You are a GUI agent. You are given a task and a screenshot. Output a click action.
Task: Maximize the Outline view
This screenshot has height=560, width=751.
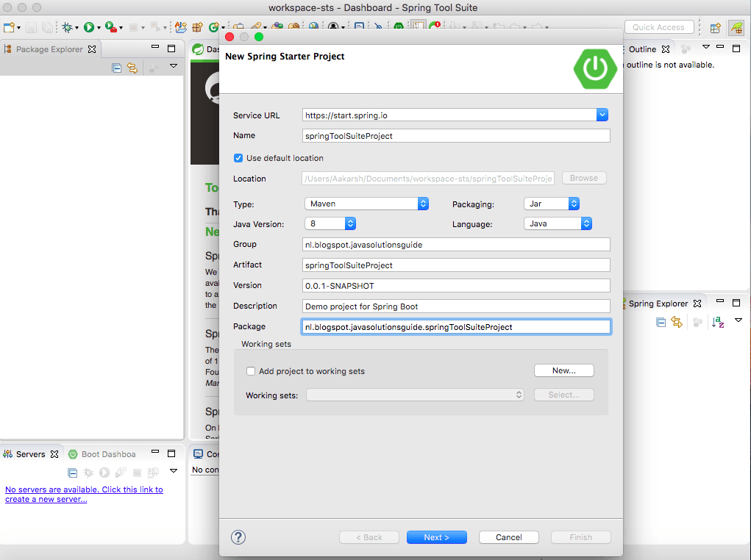(736, 49)
